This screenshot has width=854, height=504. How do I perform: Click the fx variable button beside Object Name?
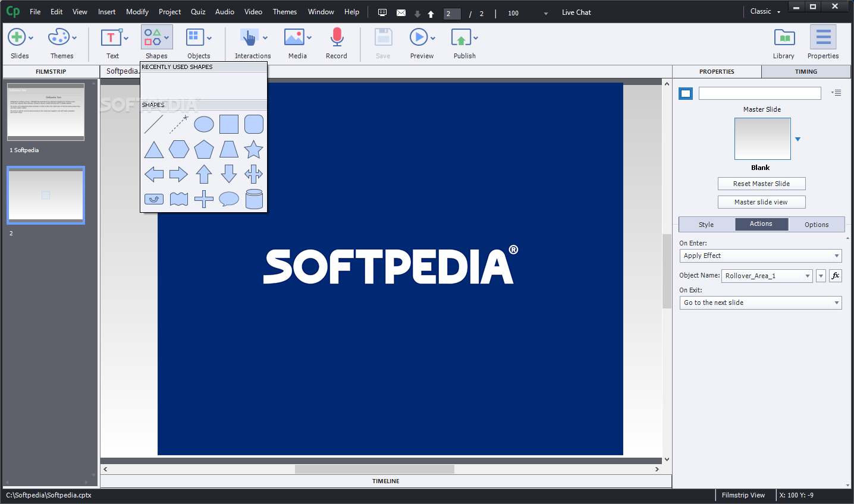coord(836,276)
